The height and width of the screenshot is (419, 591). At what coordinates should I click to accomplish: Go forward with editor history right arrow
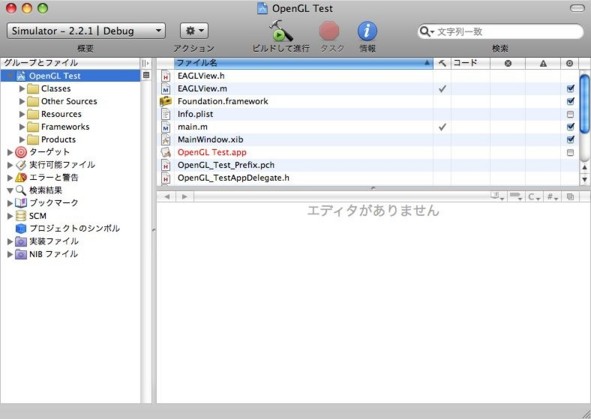(x=184, y=197)
